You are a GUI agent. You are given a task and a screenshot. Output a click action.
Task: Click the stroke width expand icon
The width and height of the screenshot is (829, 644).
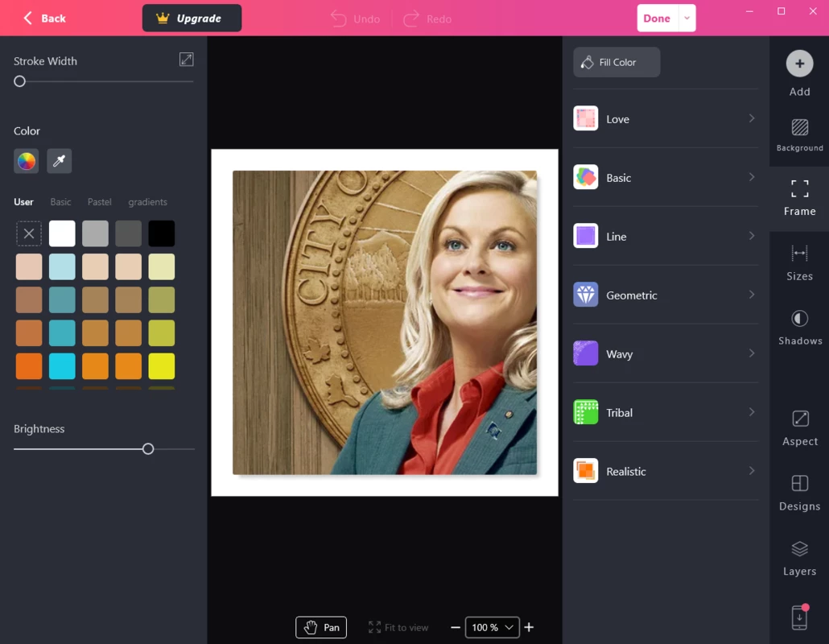pyautogui.click(x=186, y=60)
